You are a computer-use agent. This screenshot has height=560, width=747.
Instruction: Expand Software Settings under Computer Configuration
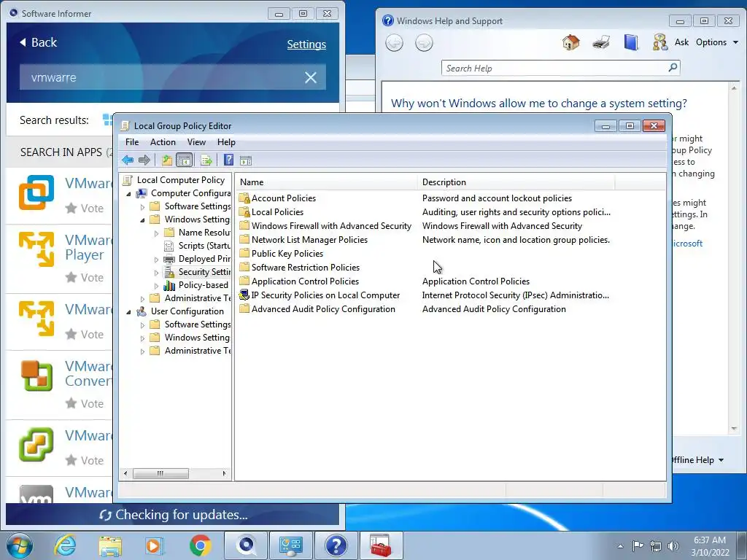point(142,206)
